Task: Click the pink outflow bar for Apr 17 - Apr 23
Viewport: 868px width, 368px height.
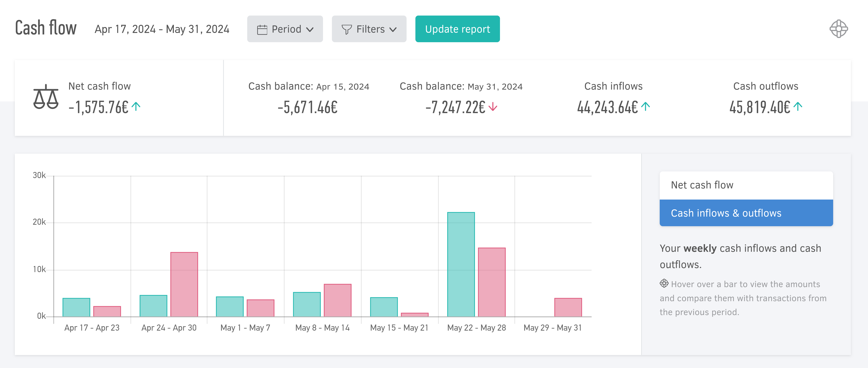Action: click(107, 311)
